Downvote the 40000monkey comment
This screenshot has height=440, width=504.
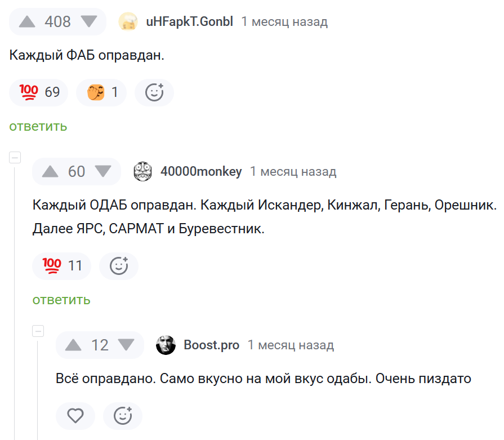pyautogui.click(x=103, y=171)
